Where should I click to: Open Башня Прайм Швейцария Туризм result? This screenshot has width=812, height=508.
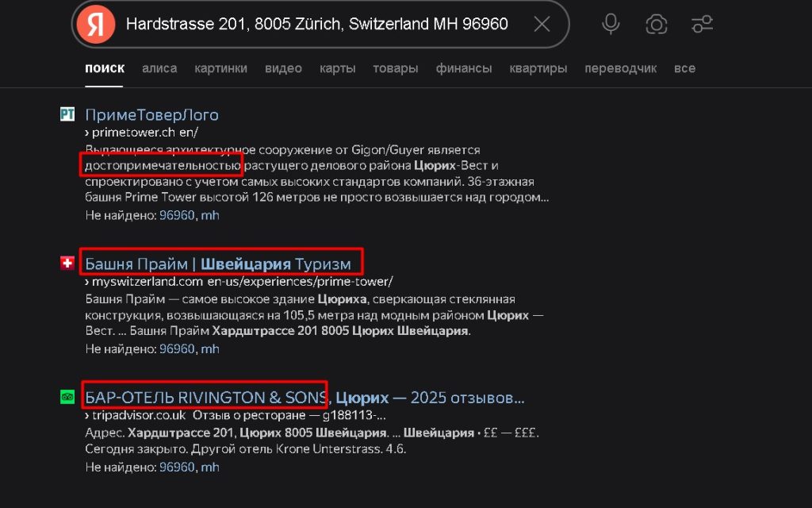coord(218,262)
